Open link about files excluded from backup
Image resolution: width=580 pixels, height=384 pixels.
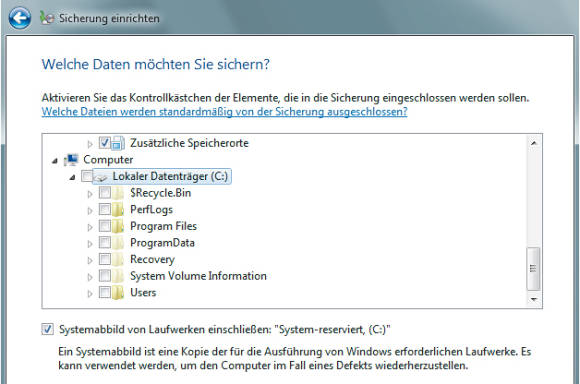tap(225, 112)
